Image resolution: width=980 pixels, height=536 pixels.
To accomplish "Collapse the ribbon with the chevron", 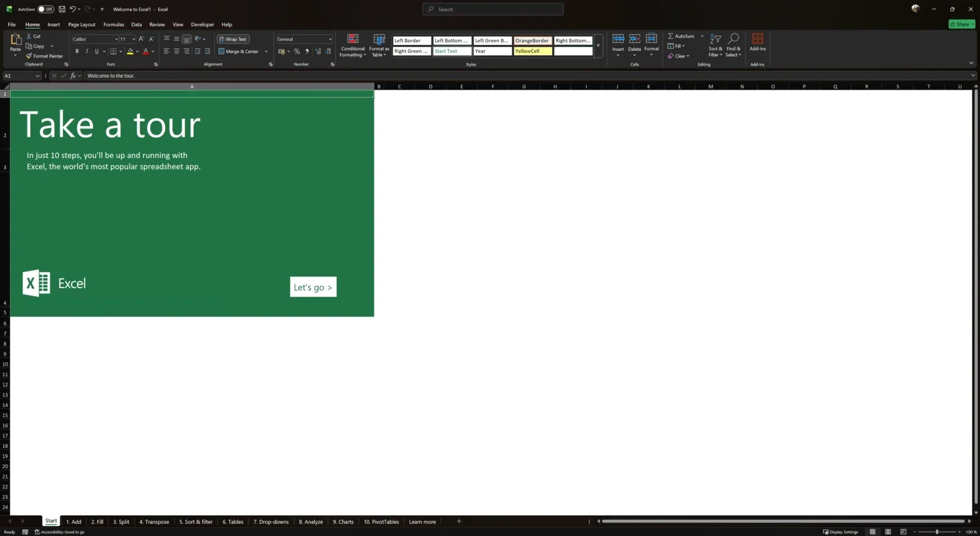I will 971,63.
